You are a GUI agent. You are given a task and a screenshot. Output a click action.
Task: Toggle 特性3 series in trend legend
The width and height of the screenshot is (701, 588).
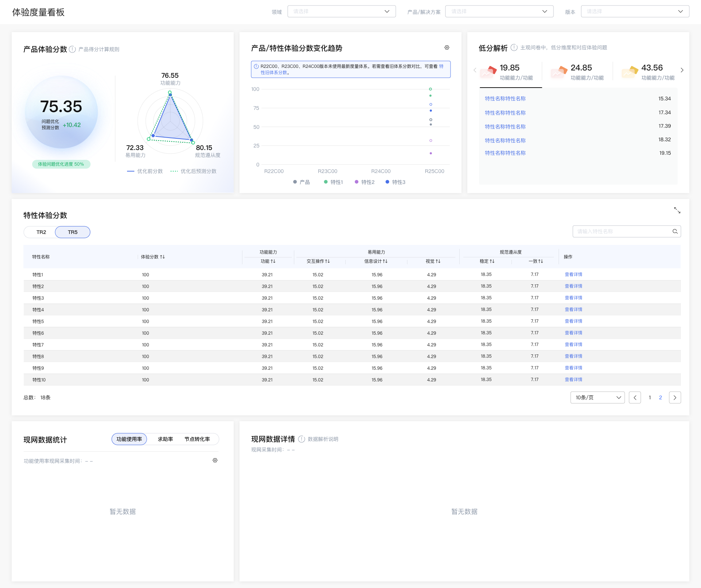(395, 182)
